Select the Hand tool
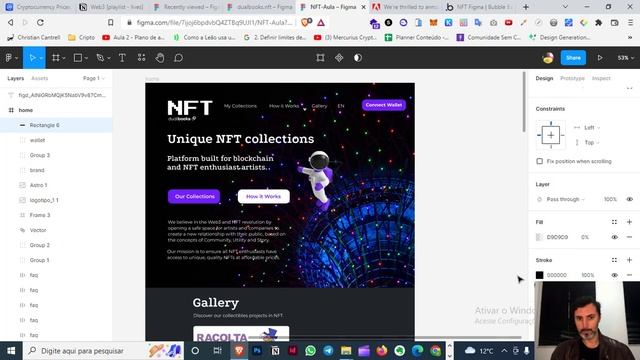 (160, 58)
